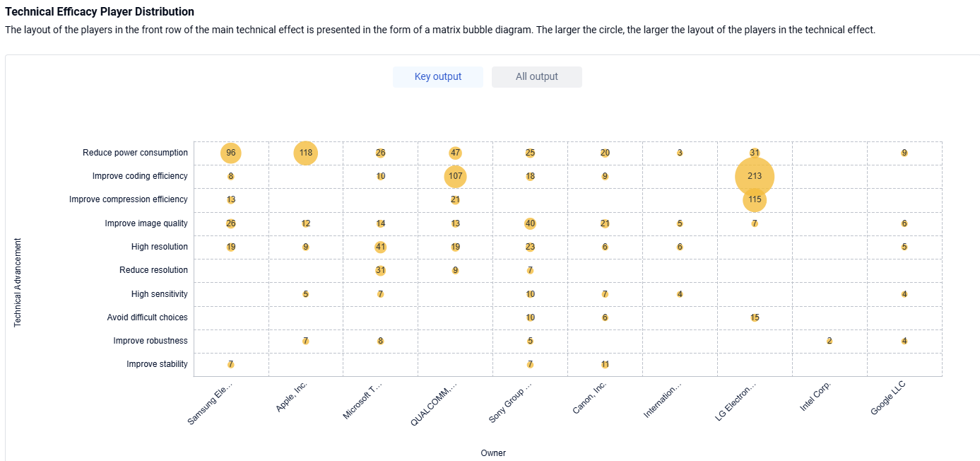Select the 107 bubble for QUALCOMM
The height and width of the screenshot is (461, 980).
tap(456, 176)
